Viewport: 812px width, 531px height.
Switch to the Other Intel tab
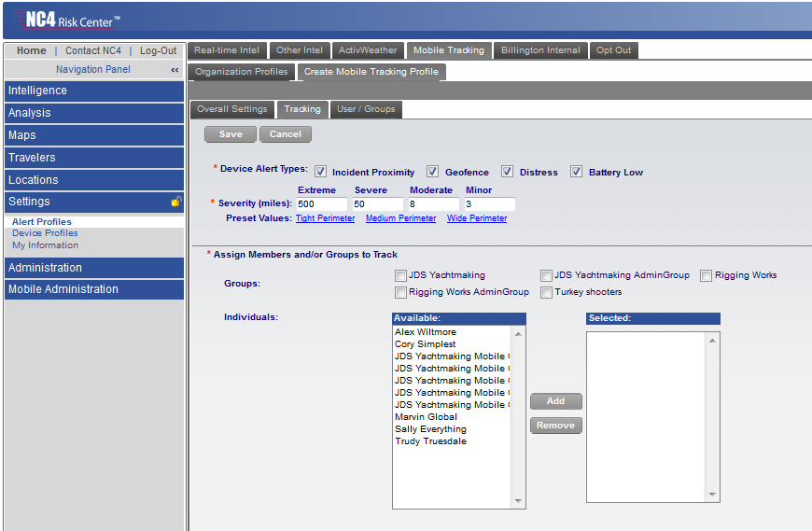300,50
